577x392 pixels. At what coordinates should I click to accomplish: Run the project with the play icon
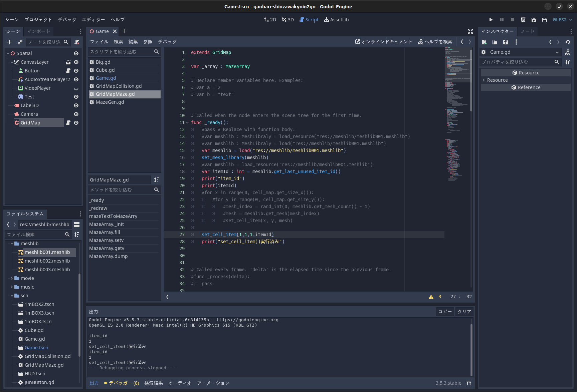click(491, 20)
